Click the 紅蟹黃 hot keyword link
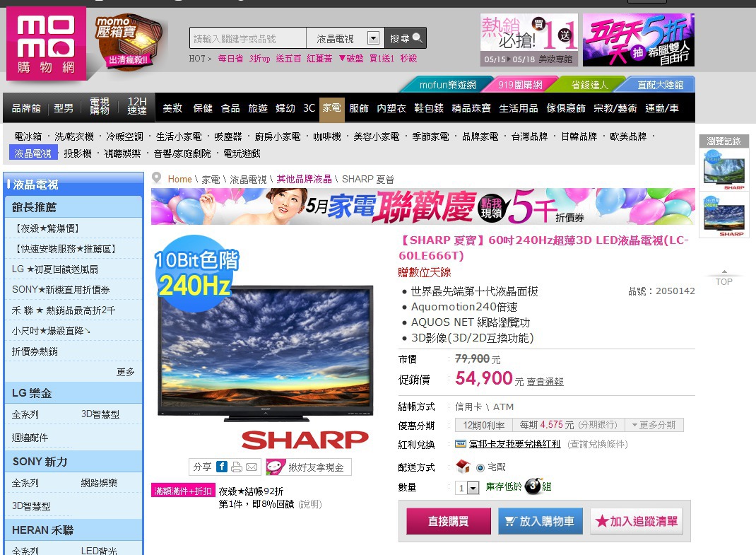The width and height of the screenshot is (756, 555). 319,59
